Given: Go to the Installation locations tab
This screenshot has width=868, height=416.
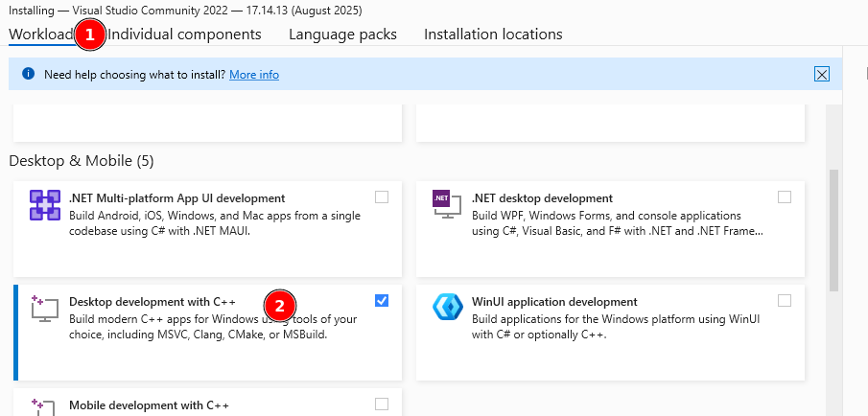Looking at the screenshot, I should pos(493,35).
